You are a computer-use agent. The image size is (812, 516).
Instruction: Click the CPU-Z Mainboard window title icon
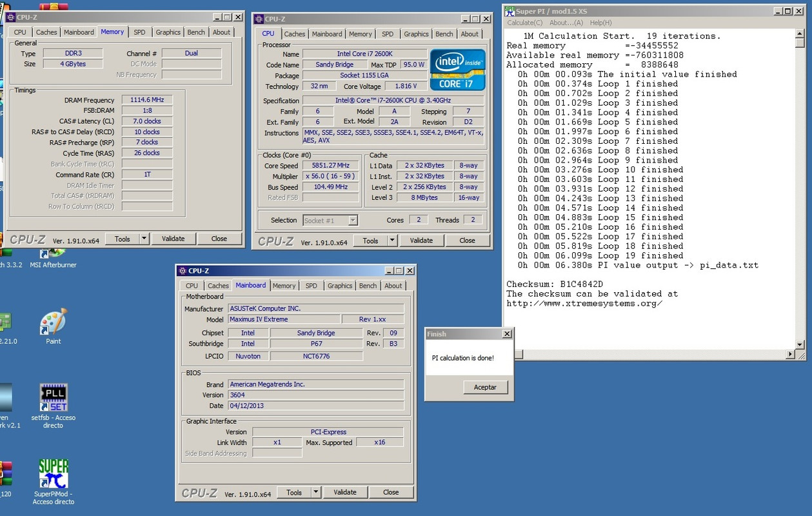pos(183,271)
